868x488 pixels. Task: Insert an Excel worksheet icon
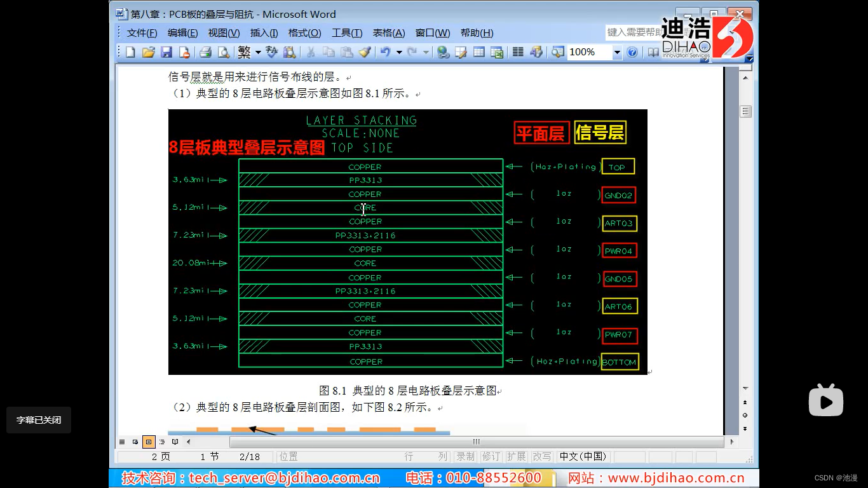496,52
